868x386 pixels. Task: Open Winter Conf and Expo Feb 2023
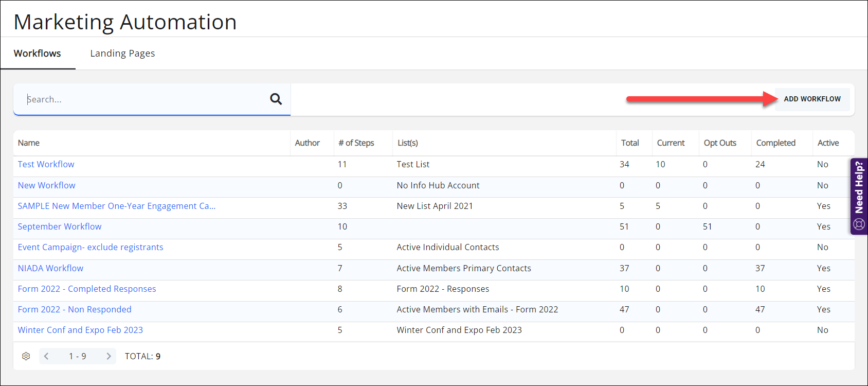point(80,330)
